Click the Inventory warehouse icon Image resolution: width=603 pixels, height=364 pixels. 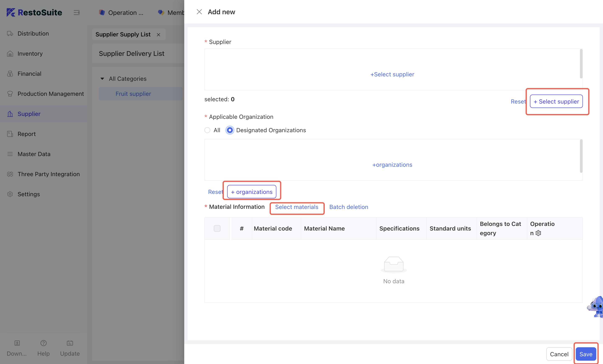pyautogui.click(x=10, y=54)
